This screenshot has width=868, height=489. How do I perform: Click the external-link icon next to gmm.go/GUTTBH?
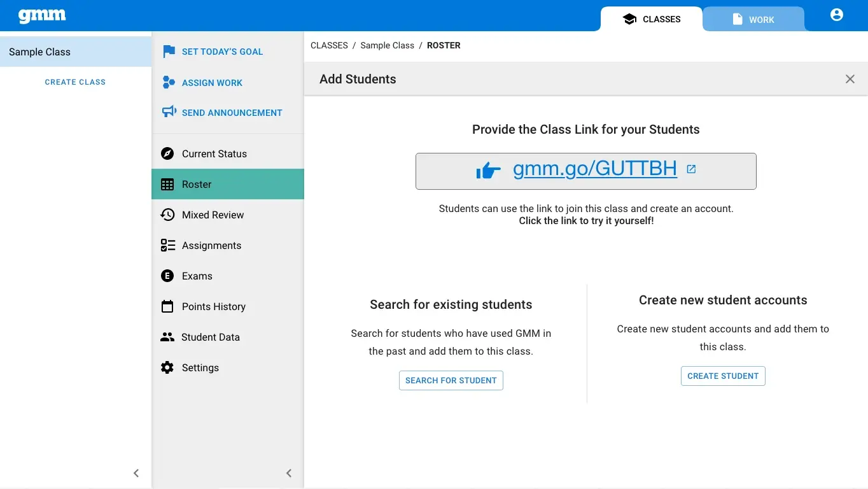click(691, 169)
